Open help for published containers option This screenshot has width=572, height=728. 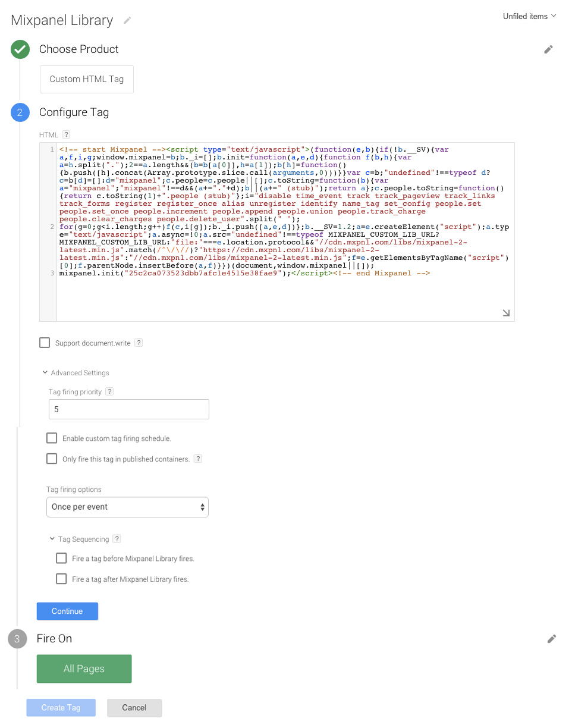198,459
